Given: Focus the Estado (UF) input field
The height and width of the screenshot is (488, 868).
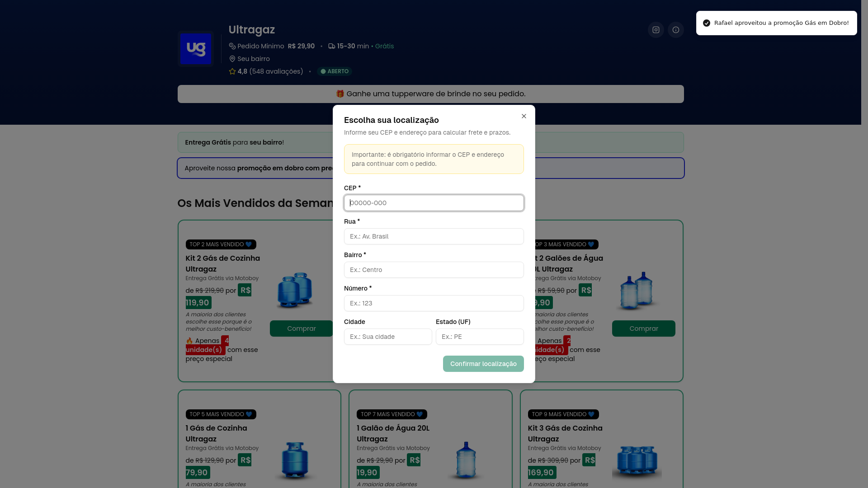Looking at the screenshot, I should pos(480,337).
